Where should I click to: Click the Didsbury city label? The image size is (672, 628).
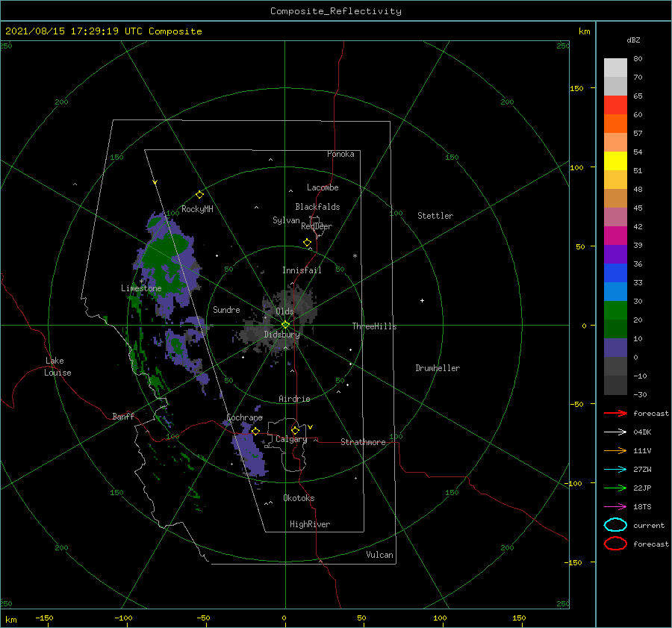[281, 335]
